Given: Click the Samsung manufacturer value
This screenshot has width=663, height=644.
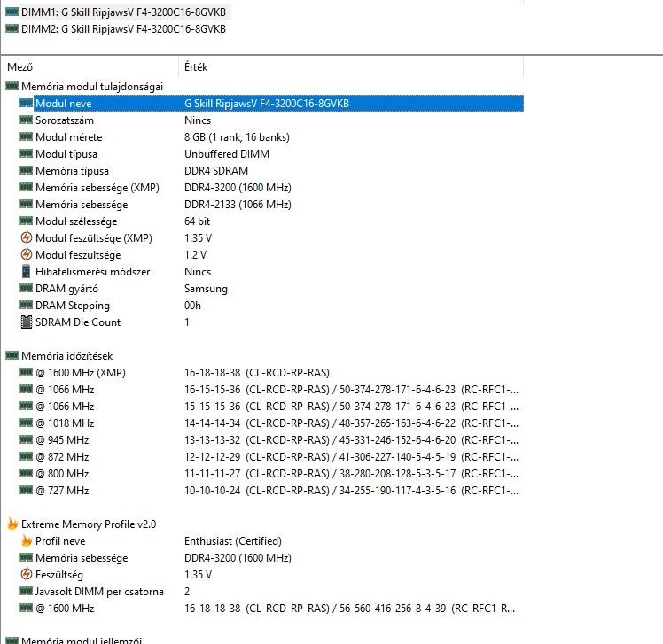Looking at the screenshot, I should pyautogui.click(x=206, y=289).
